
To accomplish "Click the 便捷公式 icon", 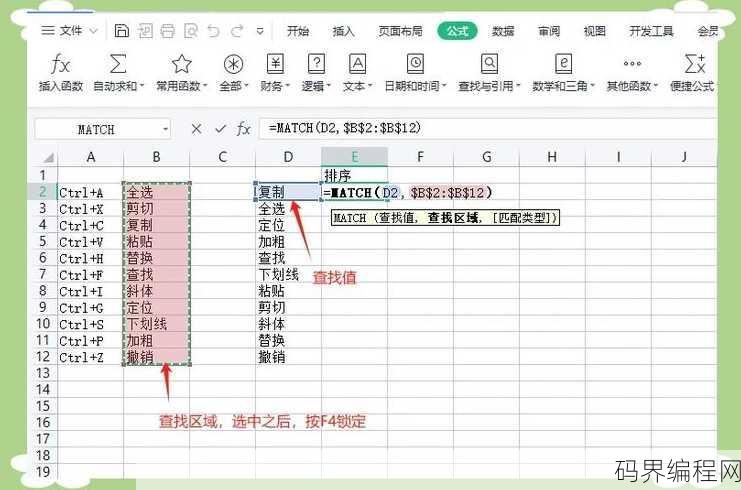I will pyautogui.click(x=695, y=63).
